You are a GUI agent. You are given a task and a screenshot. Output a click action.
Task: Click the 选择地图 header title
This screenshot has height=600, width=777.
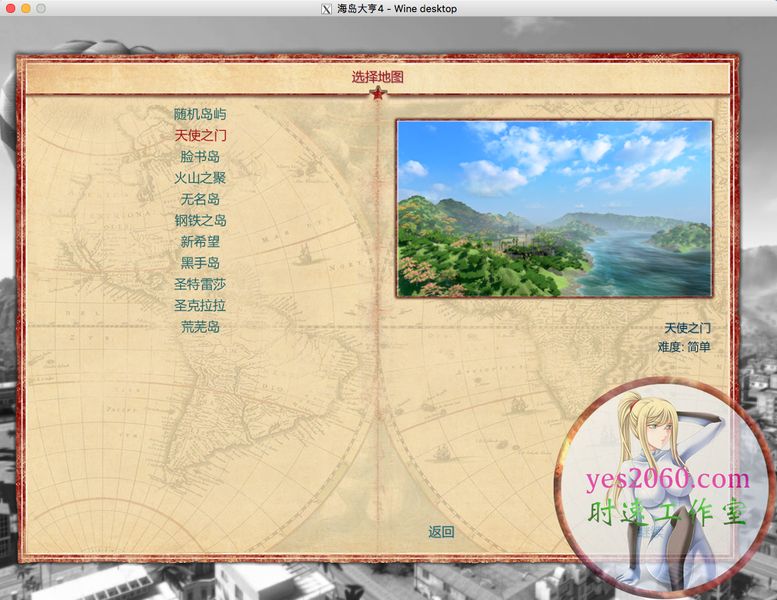tap(377, 77)
